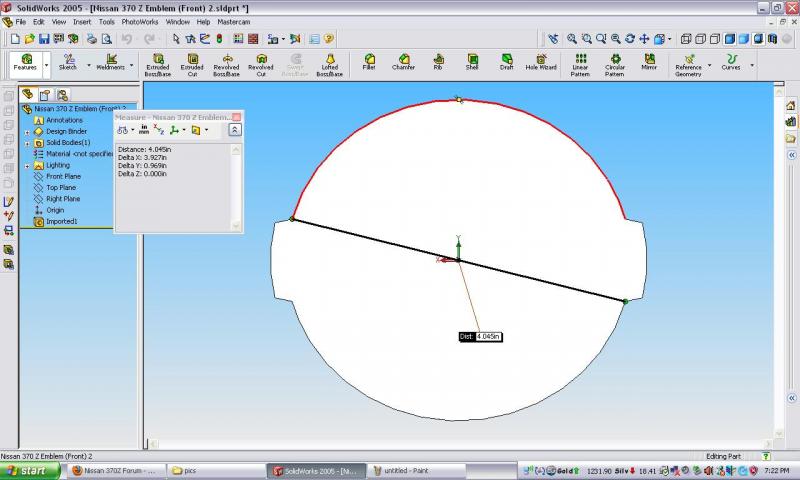Click Revolved Cut tool

tap(261, 65)
